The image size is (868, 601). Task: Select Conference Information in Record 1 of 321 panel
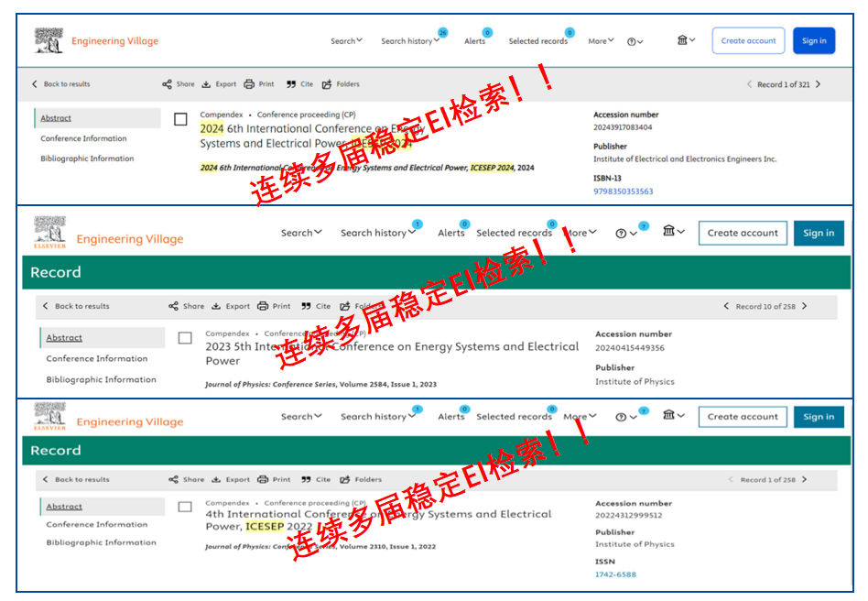pyautogui.click(x=83, y=138)
